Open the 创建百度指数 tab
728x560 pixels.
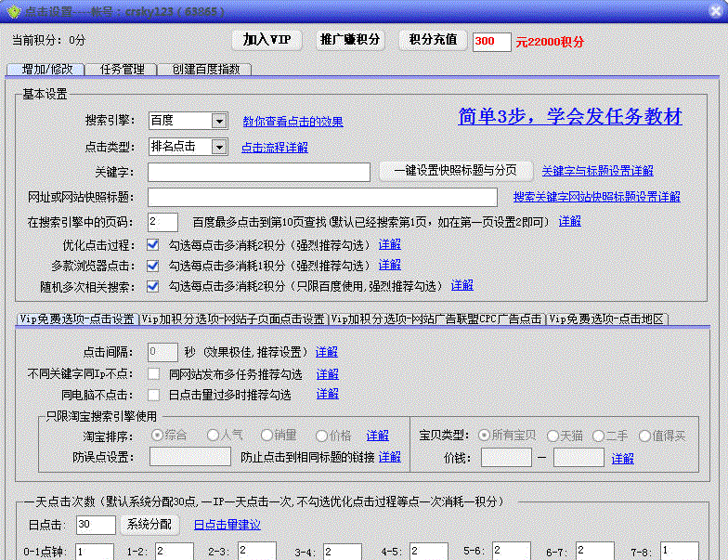[x=204, y=70]
